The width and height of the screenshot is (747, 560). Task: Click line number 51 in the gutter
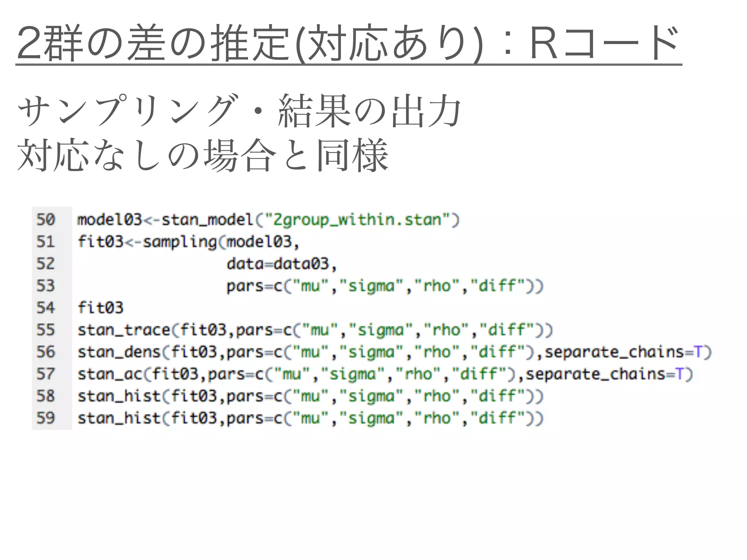(46, 242)
